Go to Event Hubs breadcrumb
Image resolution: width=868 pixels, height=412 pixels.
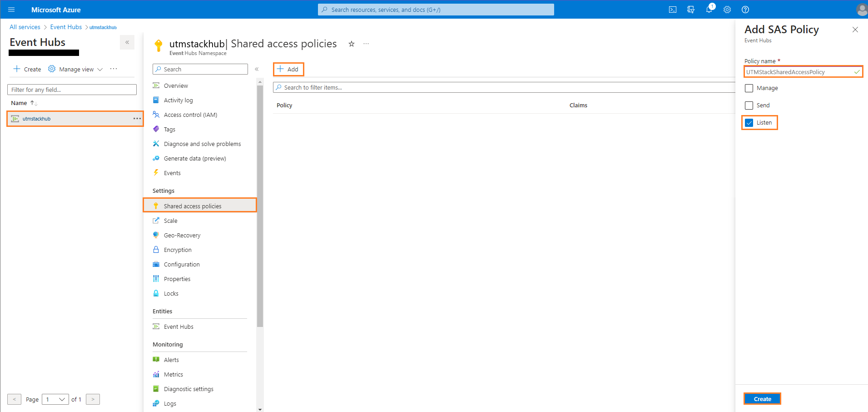66,27
